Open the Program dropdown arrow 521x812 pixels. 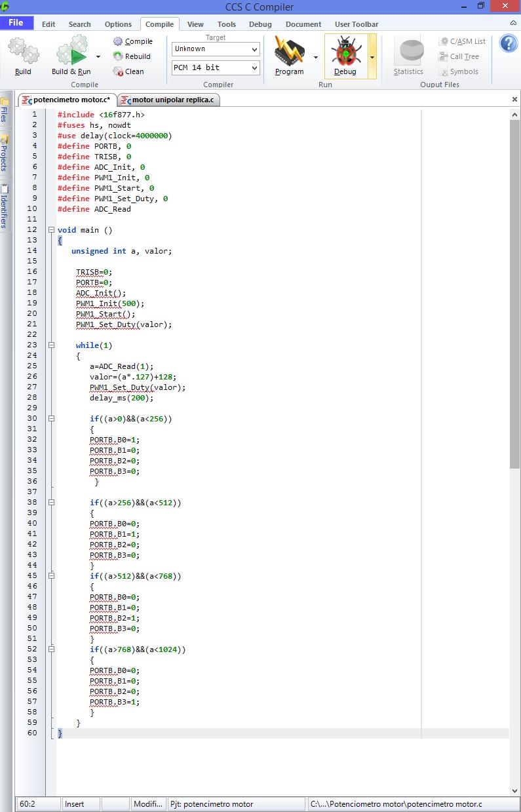(x=315, y=57)
